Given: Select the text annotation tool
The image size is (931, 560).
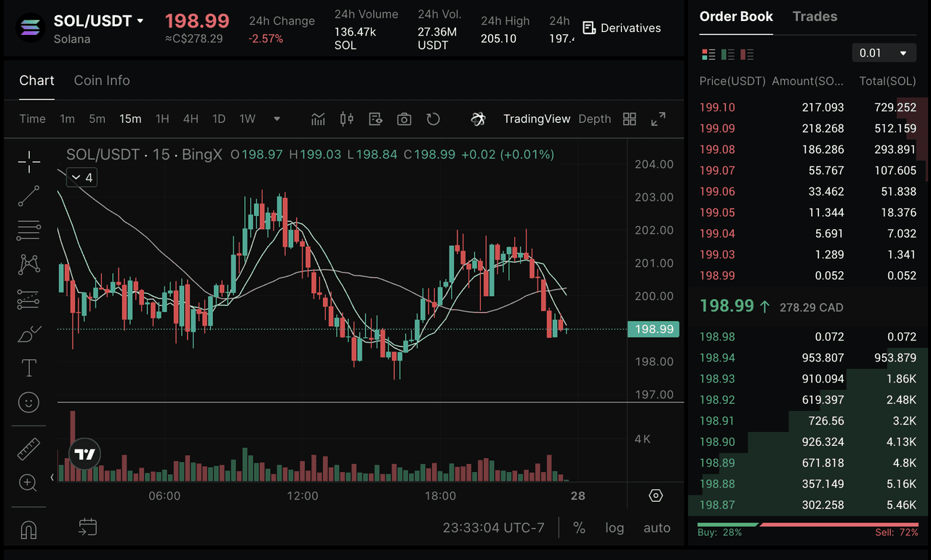Looking at the screenshot, I should click(x=29, y=368).
